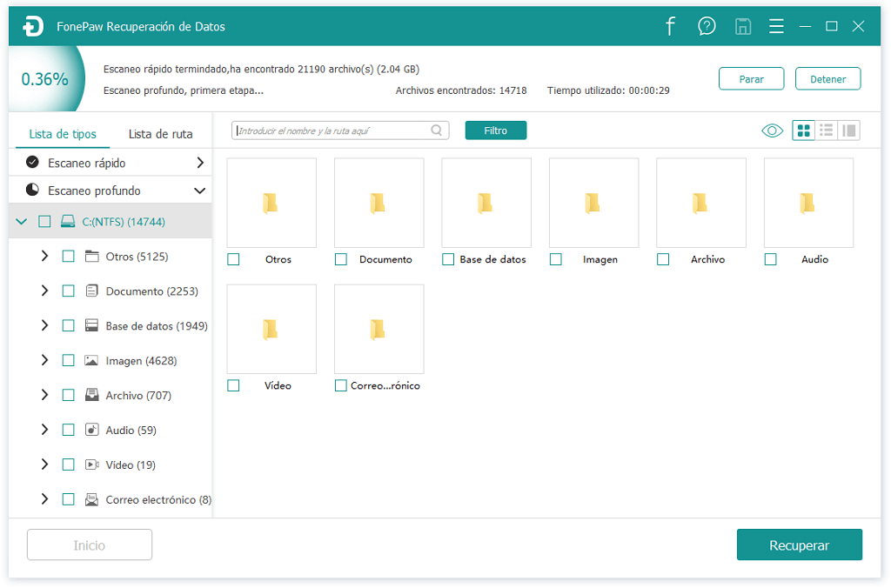891x588 pixels.
Task: Expand the Base de datos (1949) node
Action: click(x=45, y=325)
